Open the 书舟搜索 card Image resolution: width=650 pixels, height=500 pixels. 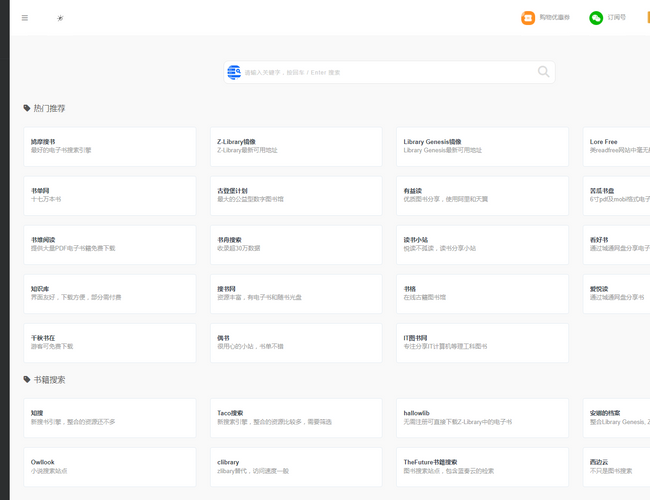click(296, 245)
